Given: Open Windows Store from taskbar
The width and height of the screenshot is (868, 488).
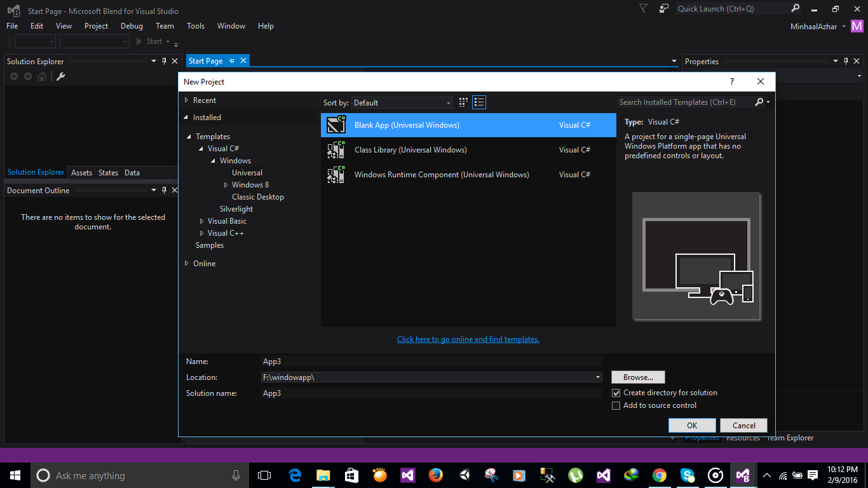Looking at the screenshot, I should point(351,475).
